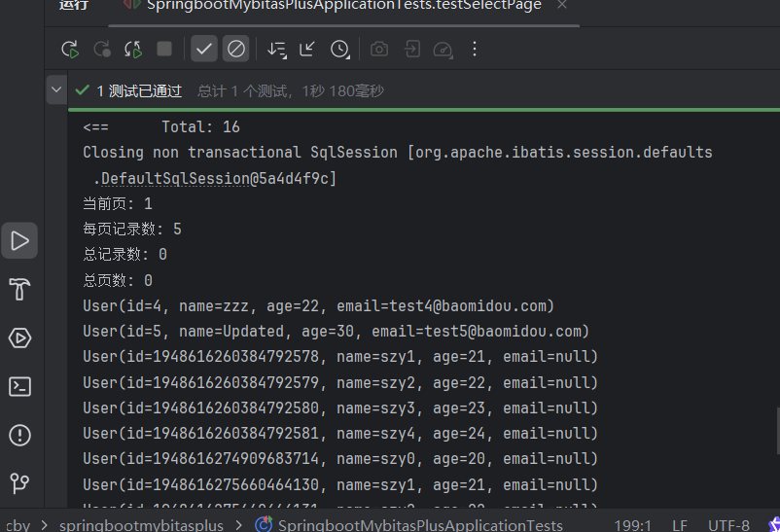Image resolution: width=780 pixels, height=532 pixels.
Task: Toggle Show Passed tests checkmark button
Action: click(204, 49)
